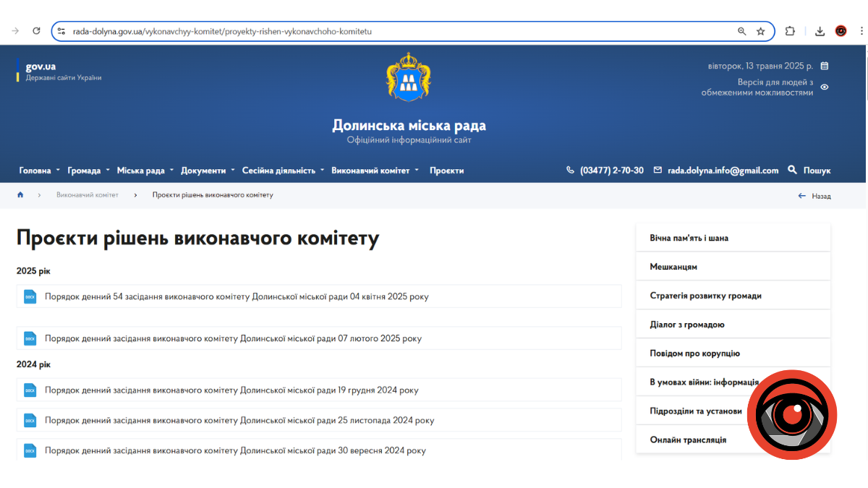Open the calendar icon next to the date
The height and width of the screenshot is (488, 868).
point(825,66)
